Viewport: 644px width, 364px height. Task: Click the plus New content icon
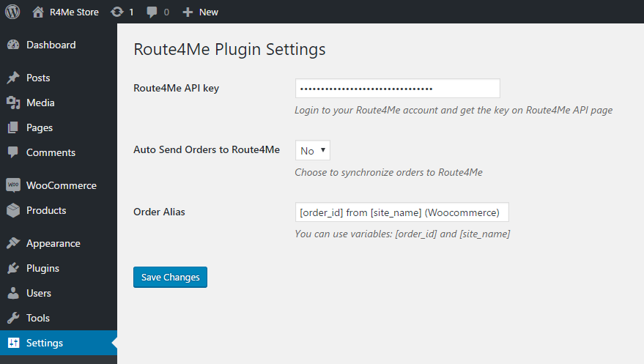(x=188, y=12)
